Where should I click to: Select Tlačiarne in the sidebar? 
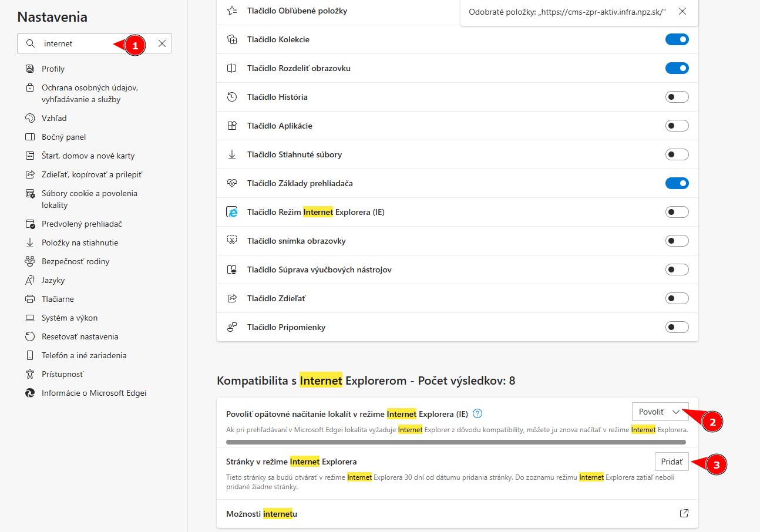[x=58, y=299]
